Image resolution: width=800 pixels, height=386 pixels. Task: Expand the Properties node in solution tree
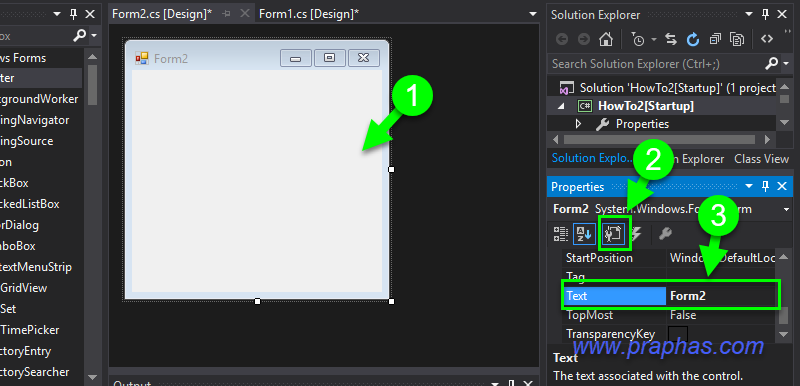[578, 124]
